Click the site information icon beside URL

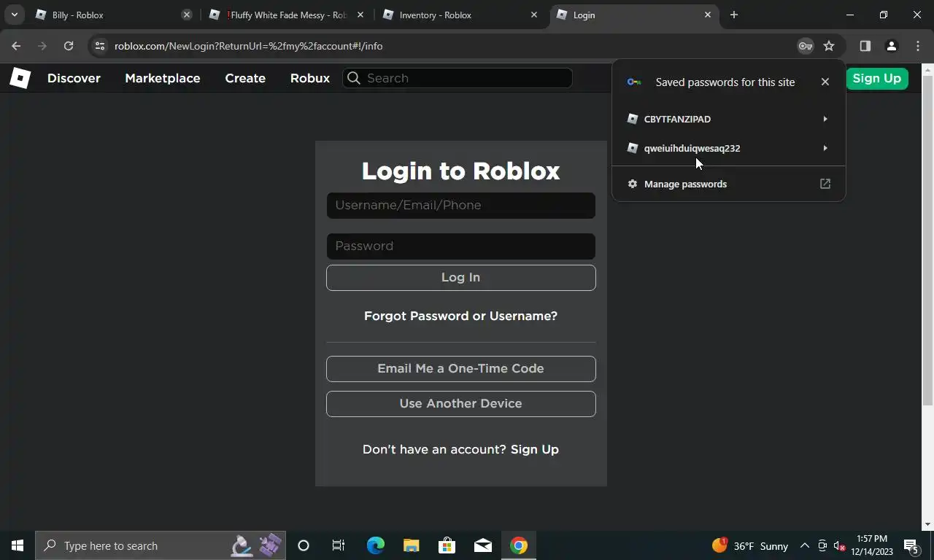point(100,46)
